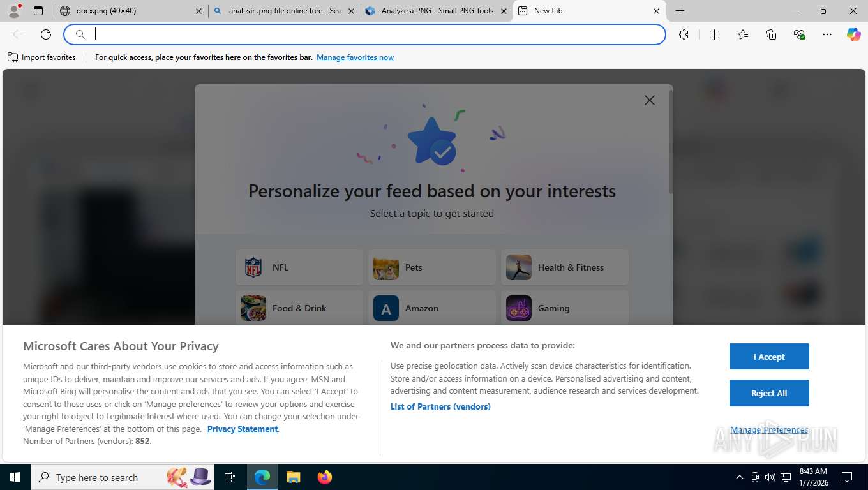Close the analizar .png search tab
The width and height of the screenshot is (868, 490).
(x=350, y=11)
